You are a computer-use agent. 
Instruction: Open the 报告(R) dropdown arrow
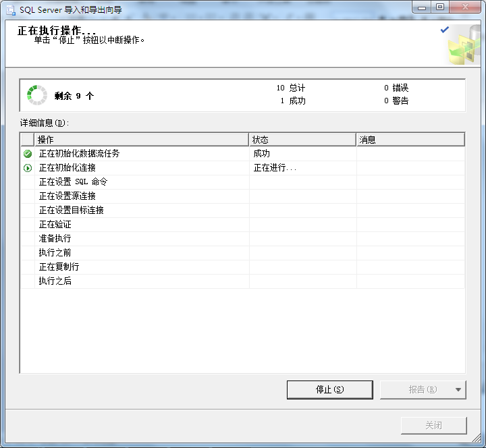point(458,389)
